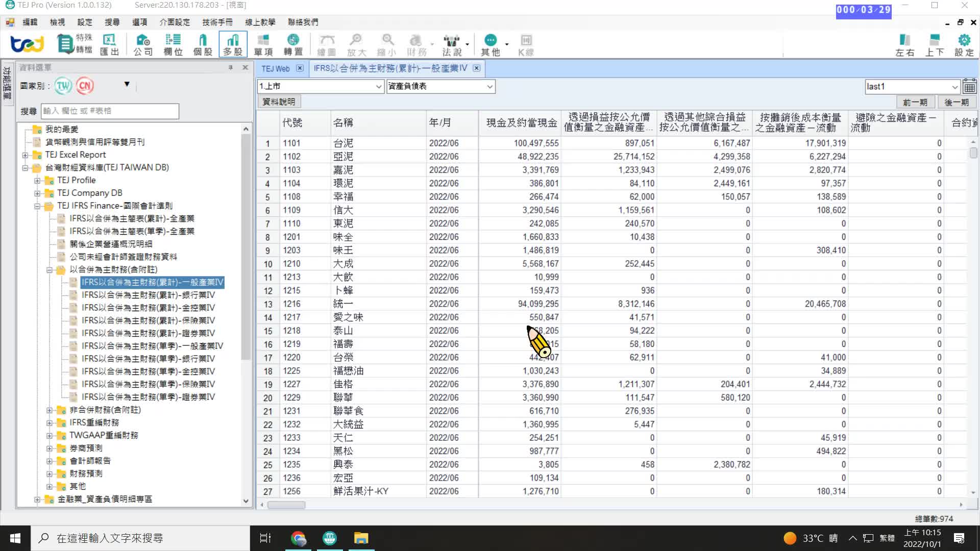Click the 特殊轉檔 toolbar icon
This screenshot has width=980, height=551.
(x=75, y=44)
